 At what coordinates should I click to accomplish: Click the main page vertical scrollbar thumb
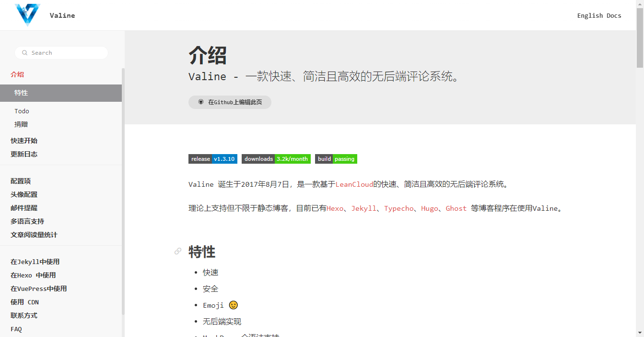640,37
